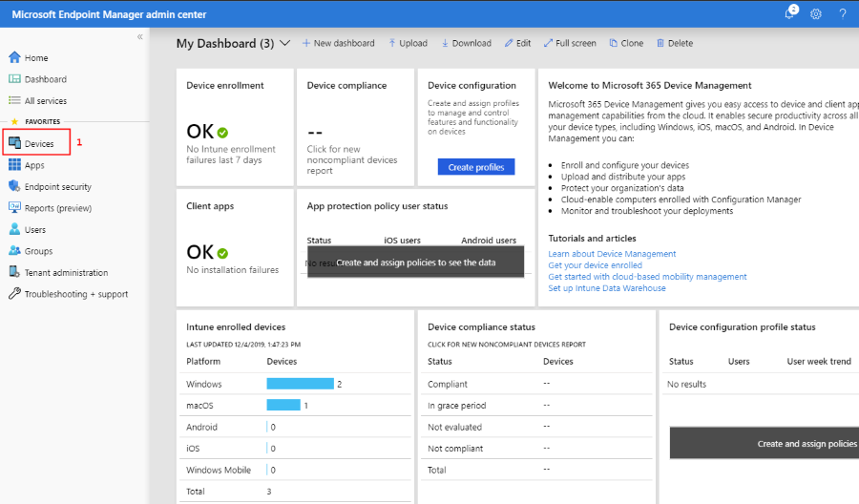Click the Windows devices bar

click(301, 384)
